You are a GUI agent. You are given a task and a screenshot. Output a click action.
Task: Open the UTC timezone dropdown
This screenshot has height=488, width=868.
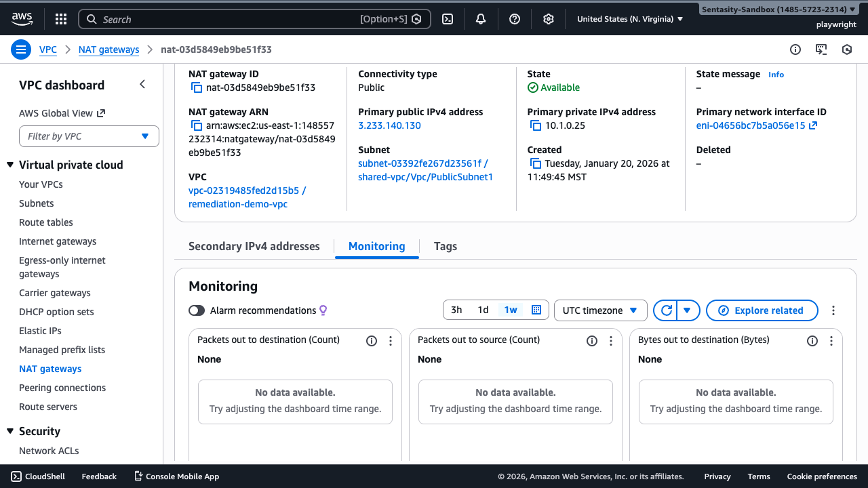pyautogui.click(x=600, y=310)
